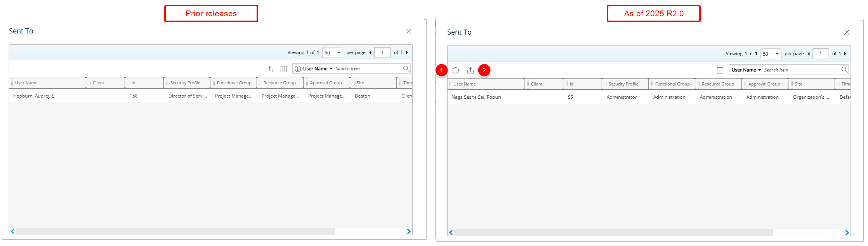Sort by Functional Group column in 2025 R2.0
The width and height of the screenshot is (868, 246).
pos(672,84)
